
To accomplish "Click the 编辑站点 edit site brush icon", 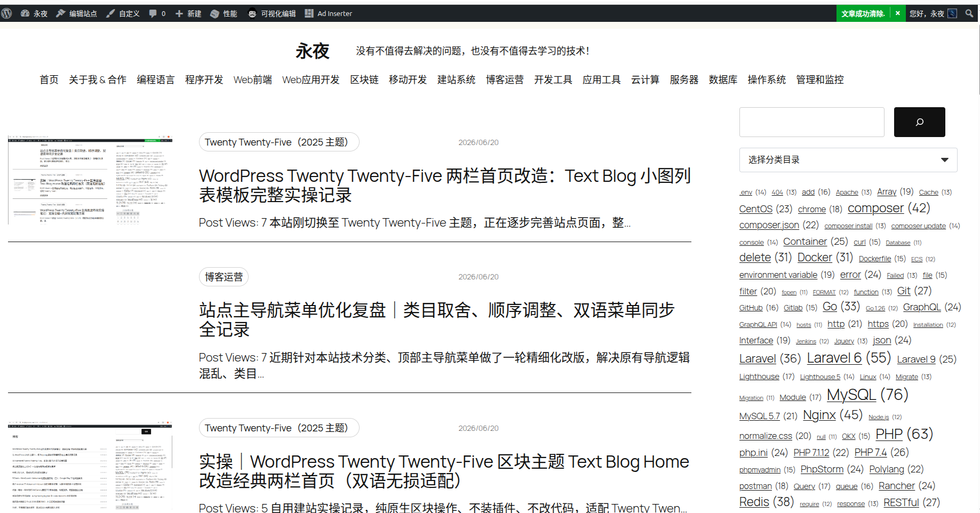I will coord(61,13).
